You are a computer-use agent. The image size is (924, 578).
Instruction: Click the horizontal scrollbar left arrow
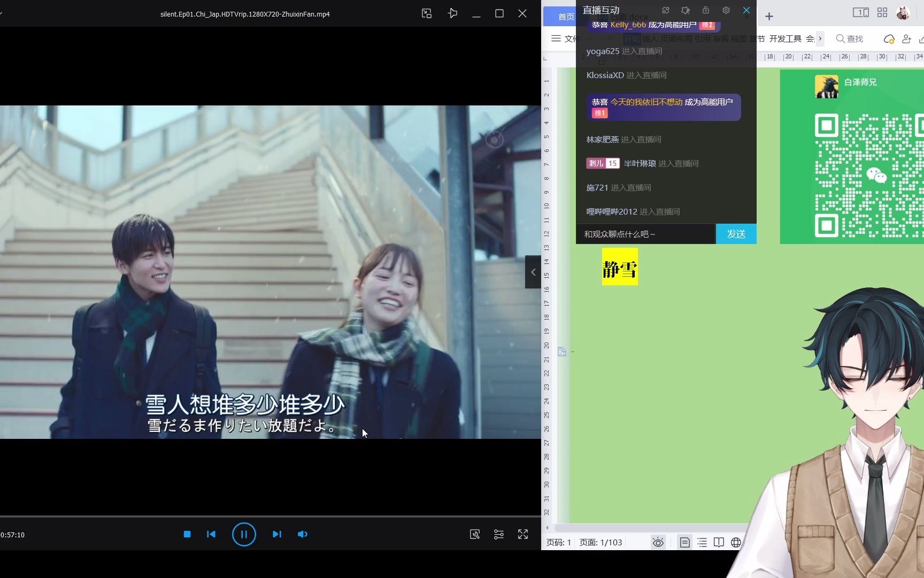click(547, 528)
